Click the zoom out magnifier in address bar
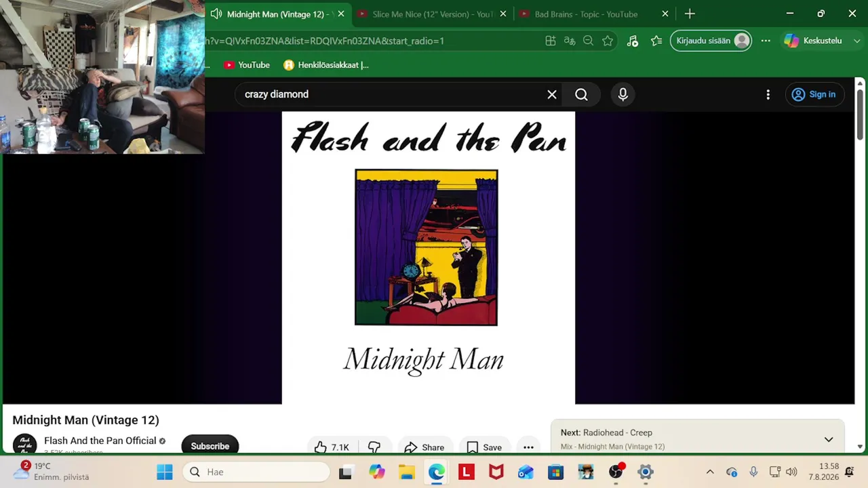The image size is (868, 488). [588, 41]
